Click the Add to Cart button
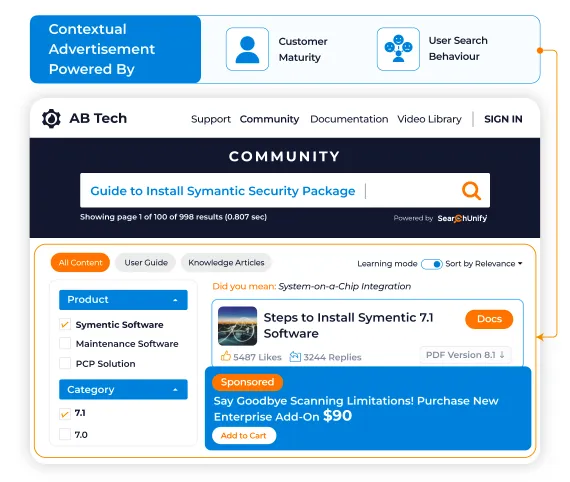The width and height of the screenshot is (570, 482). pyautogui.click(x=244, y=435)
